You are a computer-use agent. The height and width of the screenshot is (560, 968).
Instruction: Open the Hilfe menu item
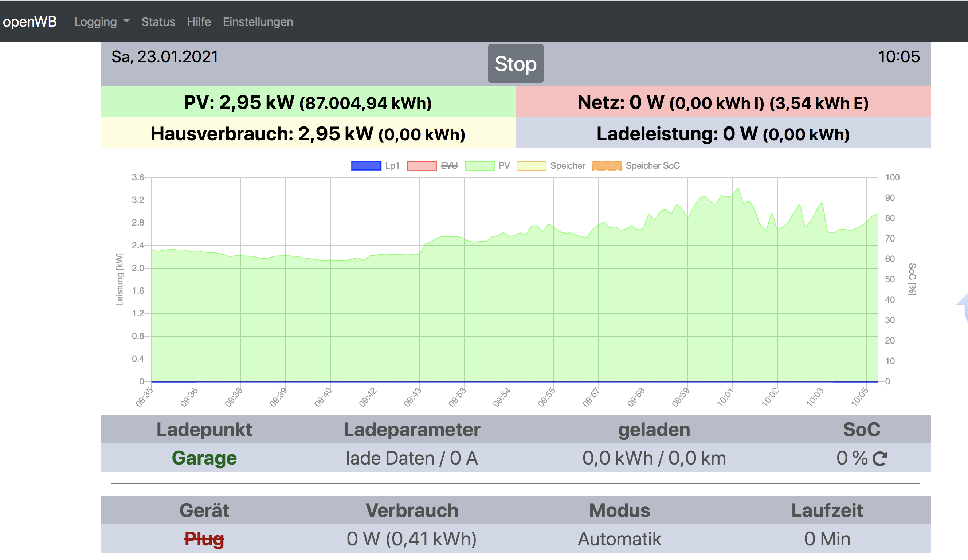pos(199,22)
